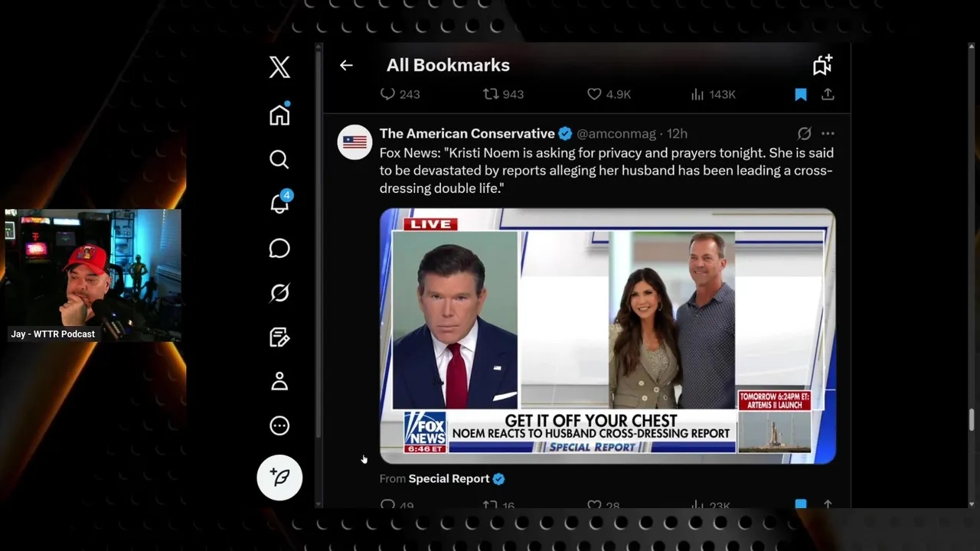Viewport: 980px width, 551px height.
Task: Click reply icon showing 243
Action: [x=400, y=94]
